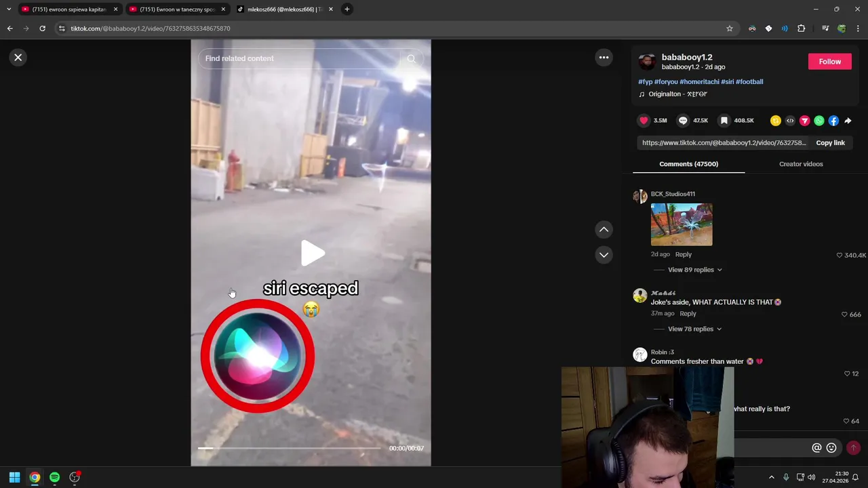
Task: Open Spotify from the taskbar
Action: 54,477
